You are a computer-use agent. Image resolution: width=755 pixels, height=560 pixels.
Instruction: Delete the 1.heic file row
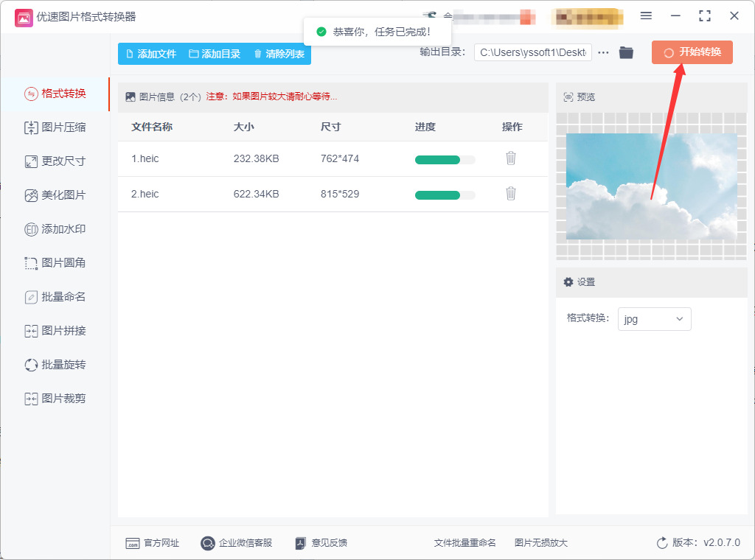point(511,158)
